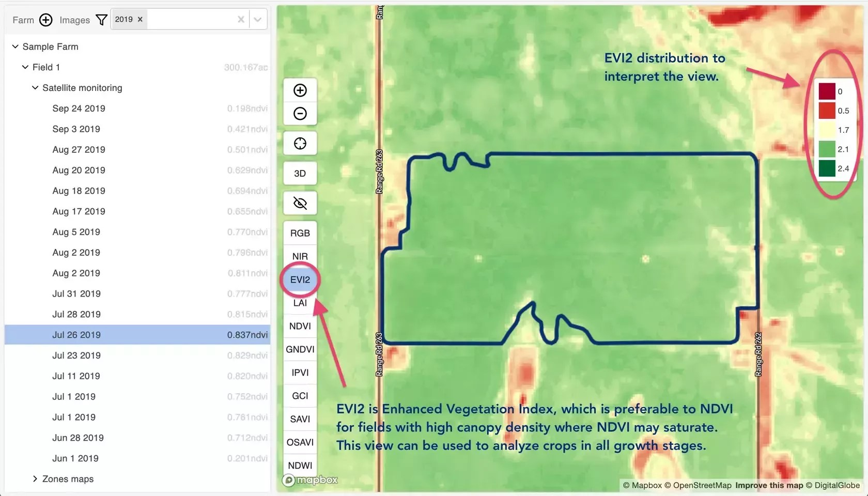Click the Improve this map link
Screen dimensions: 868x496
768,485
